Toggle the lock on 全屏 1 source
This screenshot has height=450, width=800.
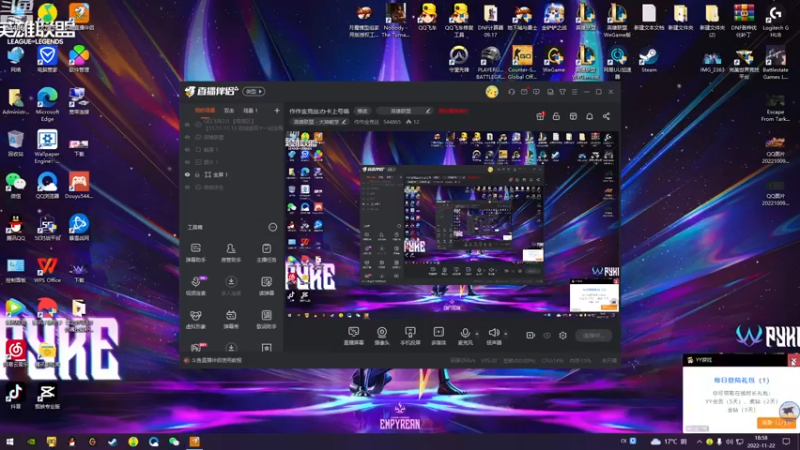pyautogui.click(x=197, y=174)
